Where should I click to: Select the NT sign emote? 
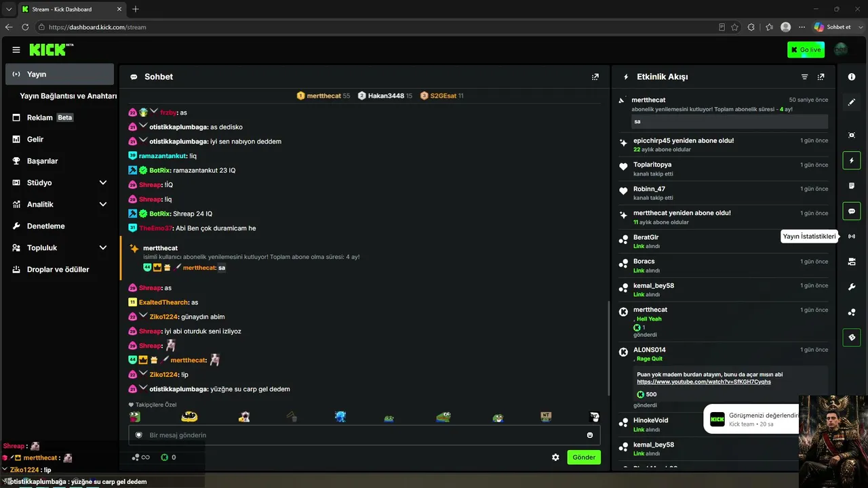point(546,417)
